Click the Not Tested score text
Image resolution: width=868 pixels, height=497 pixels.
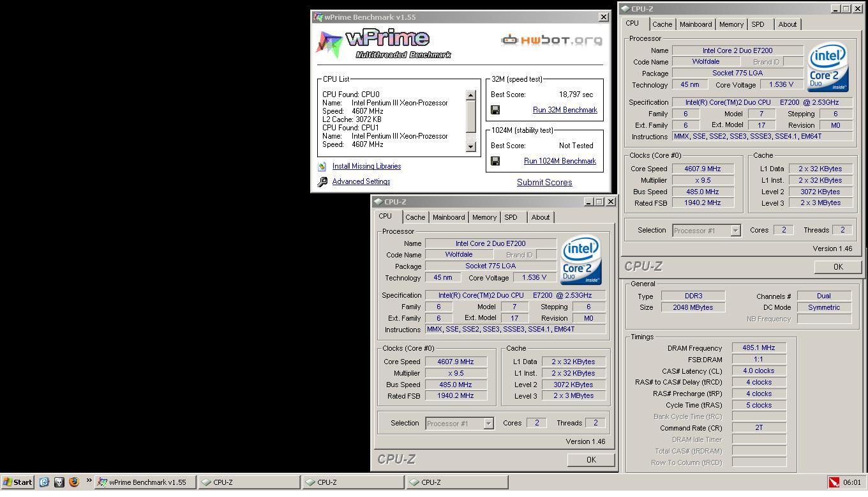576,146
